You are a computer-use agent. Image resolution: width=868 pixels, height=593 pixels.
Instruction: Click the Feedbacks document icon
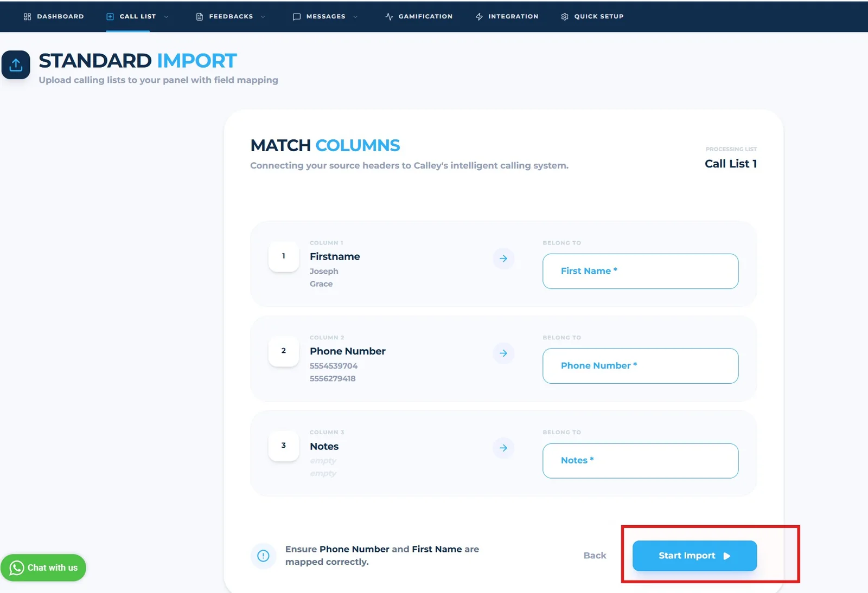pos(200,17)
